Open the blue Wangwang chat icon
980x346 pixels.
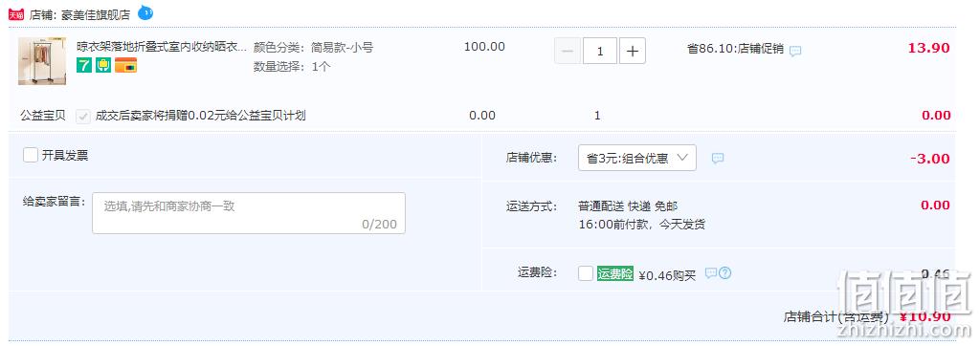145,12
